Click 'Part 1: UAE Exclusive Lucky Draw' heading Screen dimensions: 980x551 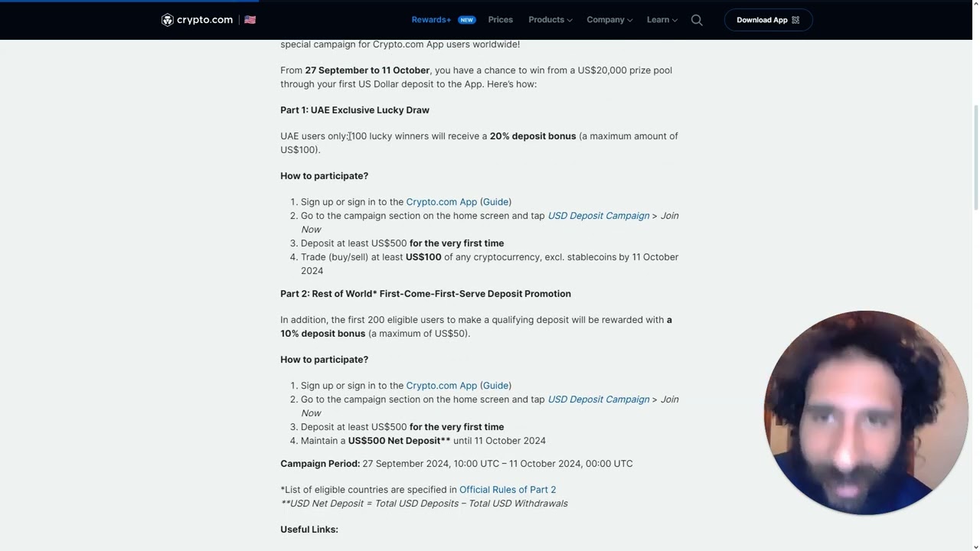tap(354, 110)
